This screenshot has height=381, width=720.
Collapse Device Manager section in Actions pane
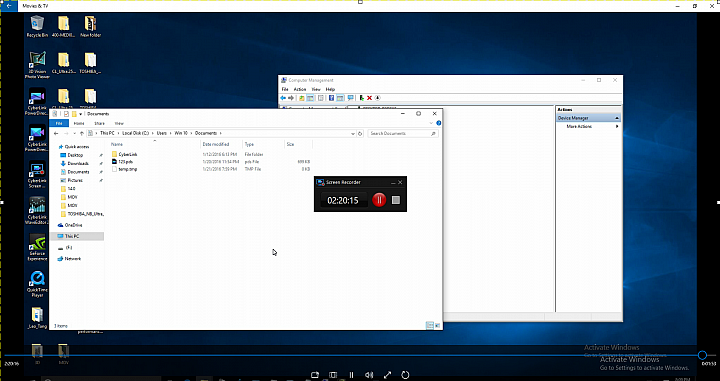coord(617,118)
